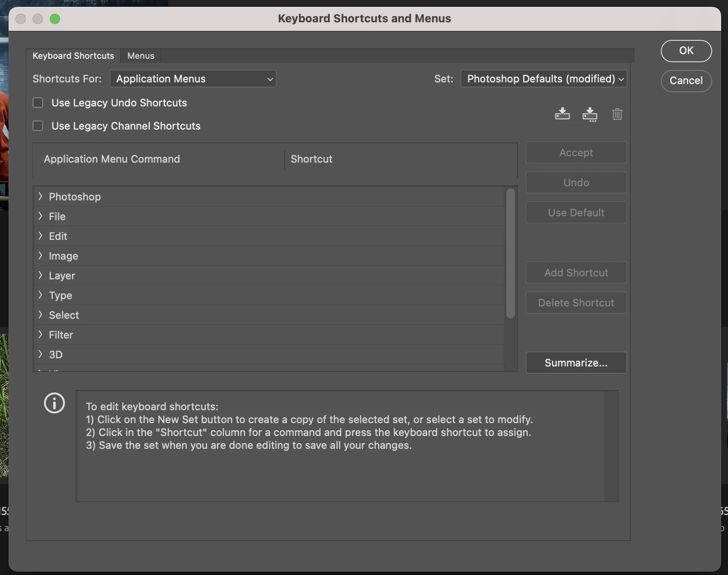This screenshot has height=575, width=728.
Task: Click the Shortcut column header
Action: (311, 159)
